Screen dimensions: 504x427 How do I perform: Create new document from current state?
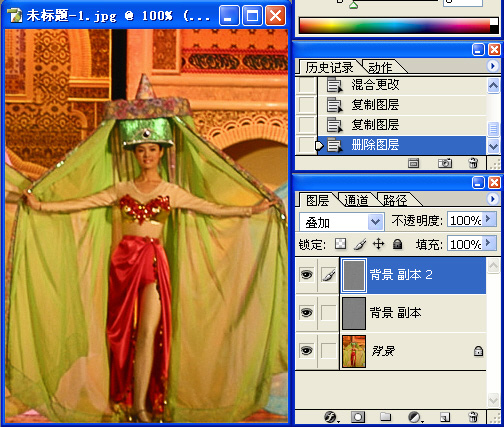click(x=413, y=163)
